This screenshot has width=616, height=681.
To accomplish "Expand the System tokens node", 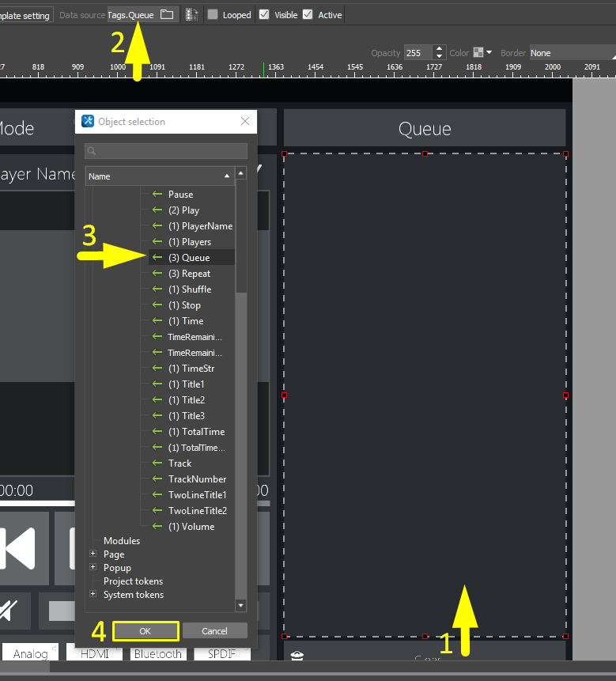I will click(x=93, y=595).
